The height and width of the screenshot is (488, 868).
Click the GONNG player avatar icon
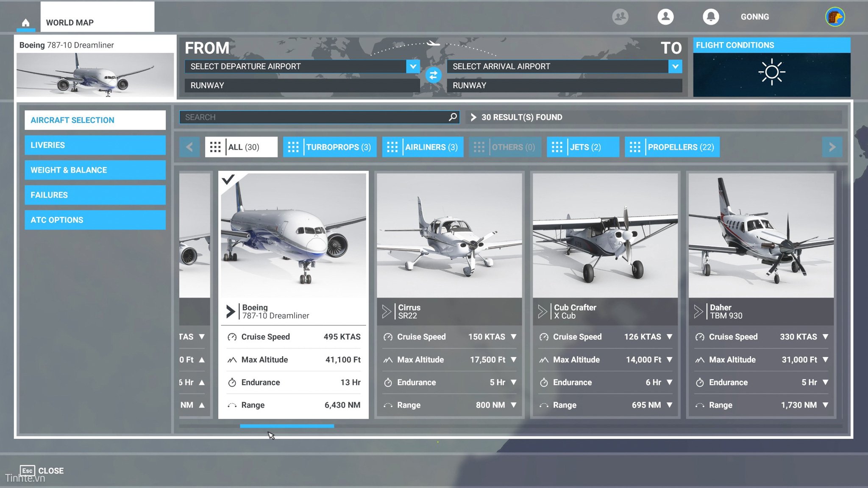coord(835,17)
